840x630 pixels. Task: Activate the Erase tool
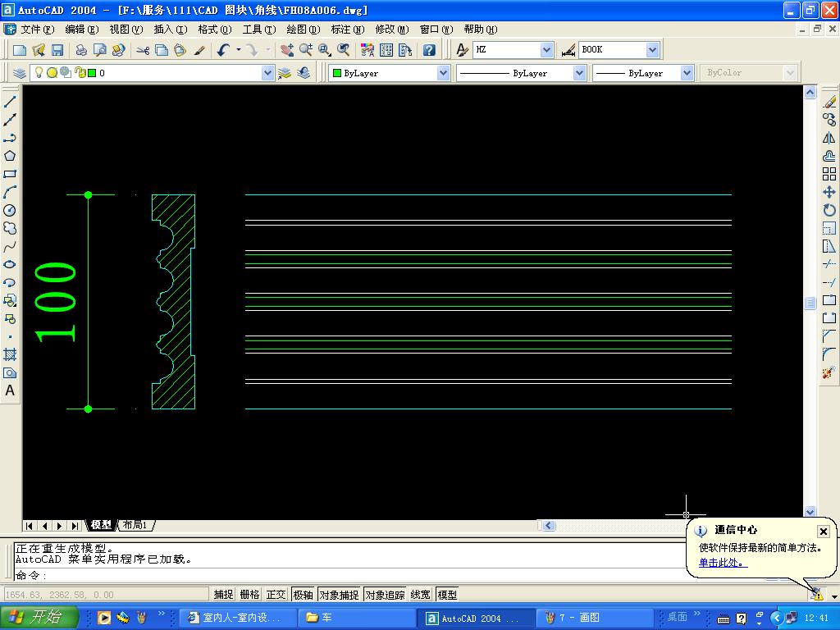point(829,102)
